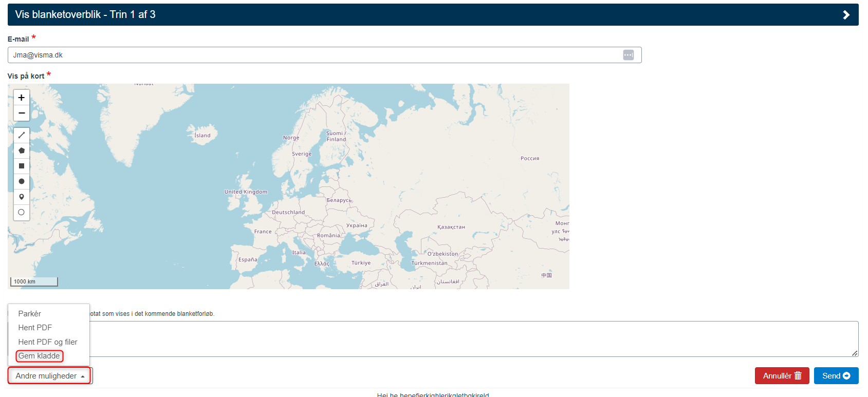Image resolution: width=868 pixels, height=397 pixels.
Task: Click the Україна label on the map
Action: pyautogui.click(x=357, y=225)
